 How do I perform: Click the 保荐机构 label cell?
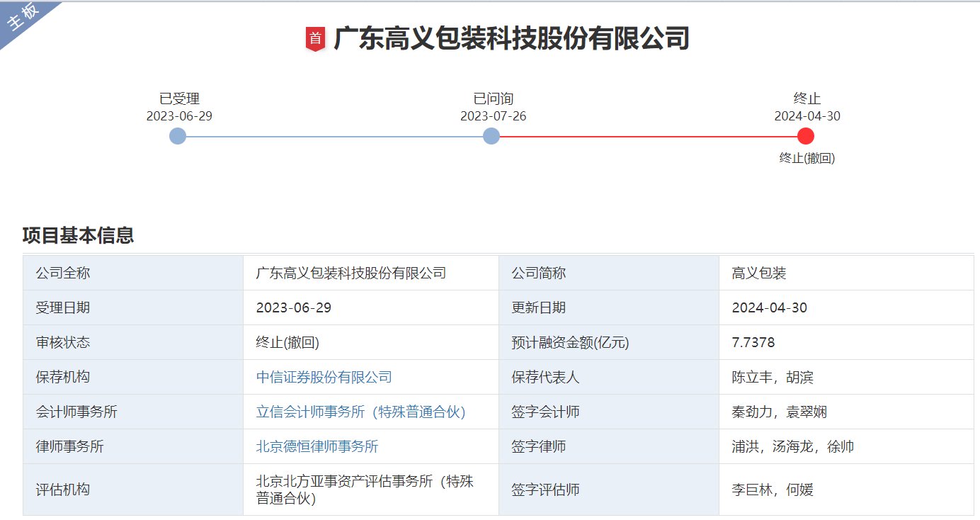tap(133, 378)
